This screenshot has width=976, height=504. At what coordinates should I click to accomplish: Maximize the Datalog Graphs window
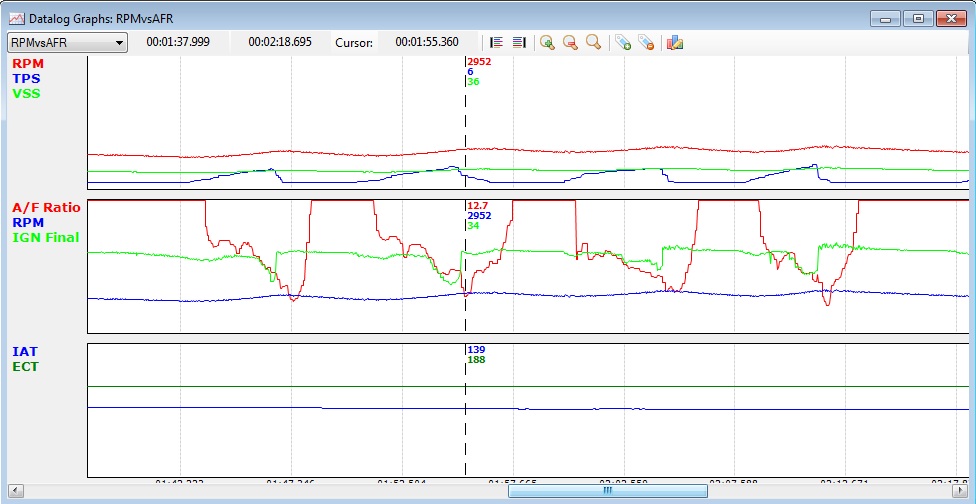[x=918, y=19]
